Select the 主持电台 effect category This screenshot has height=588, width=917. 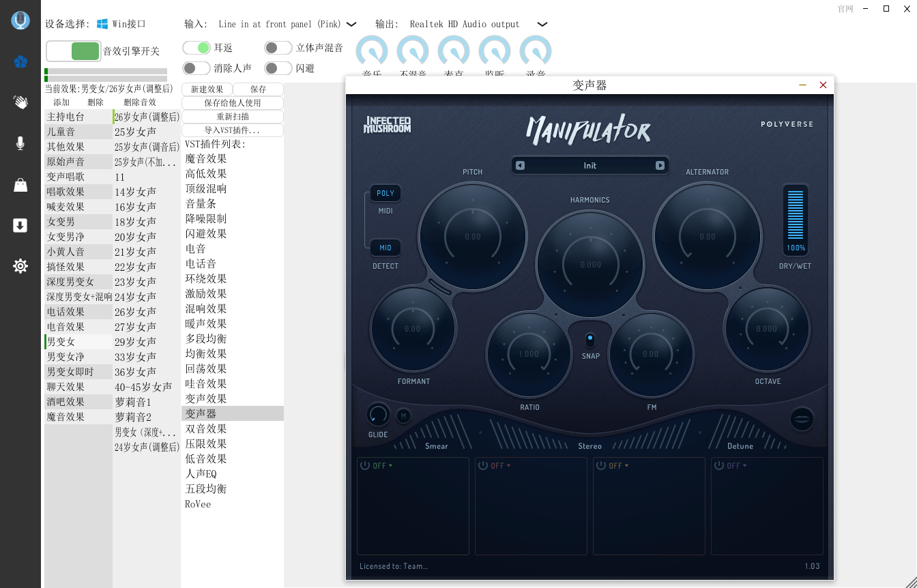78,117
